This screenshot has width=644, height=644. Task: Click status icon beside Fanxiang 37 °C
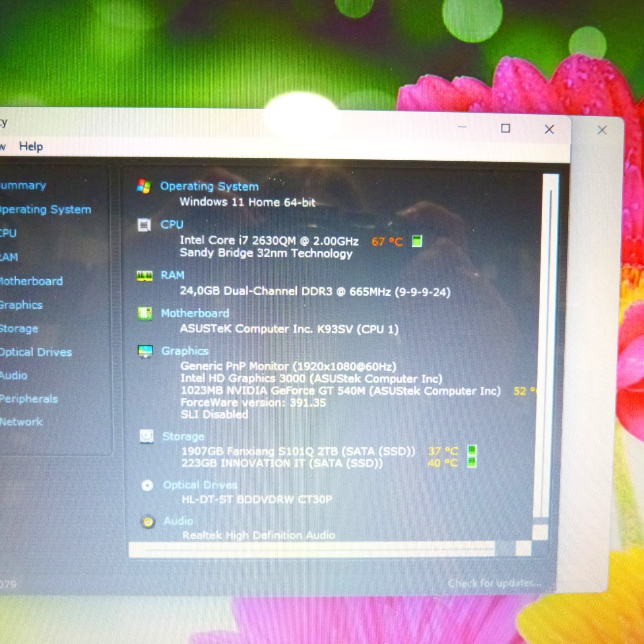[472, 450]
